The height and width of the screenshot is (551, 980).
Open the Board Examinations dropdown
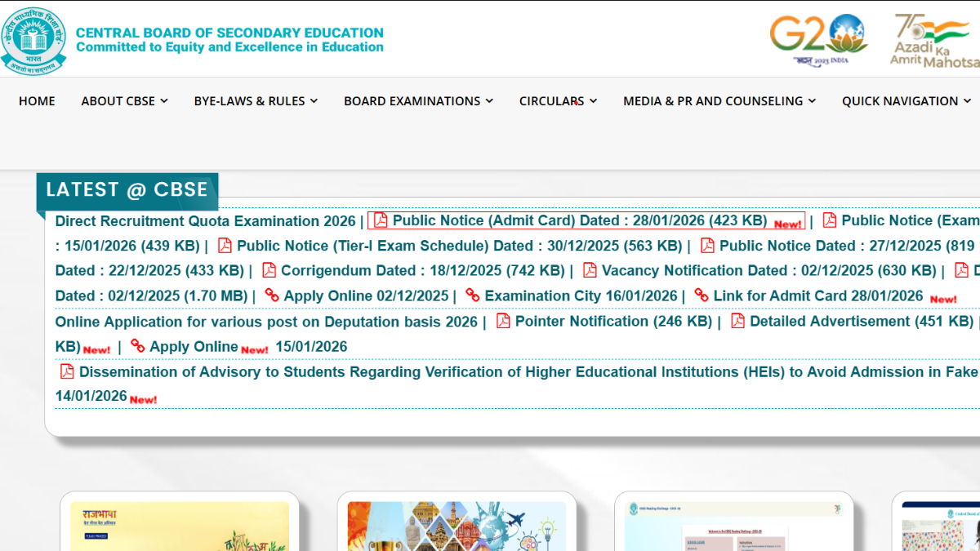[418, 101]
